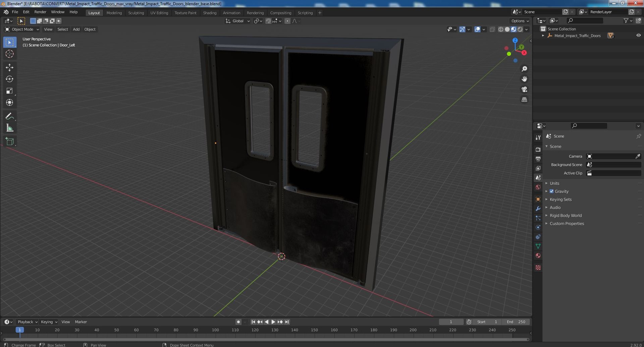Viewport: 644px width, 347px height.
Task: Switch to rendered shading
Action: tap(520, 29)
